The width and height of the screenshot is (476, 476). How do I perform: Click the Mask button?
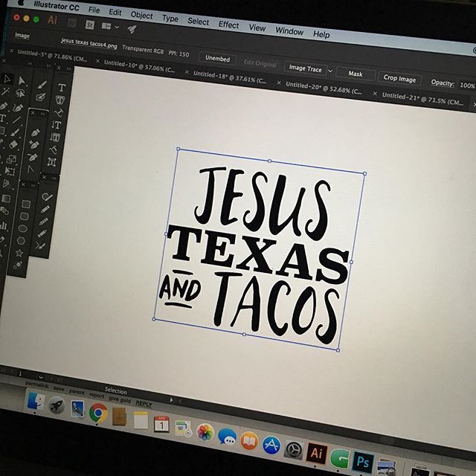(x=356, y=74)
